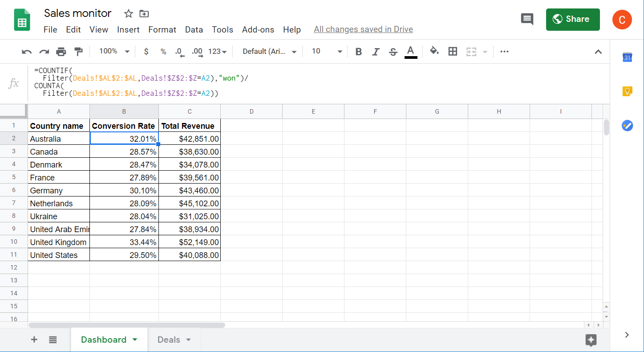This screenshot has width=644, height=352.
Task: Select the text color control
Action: [x=410, y=51]
